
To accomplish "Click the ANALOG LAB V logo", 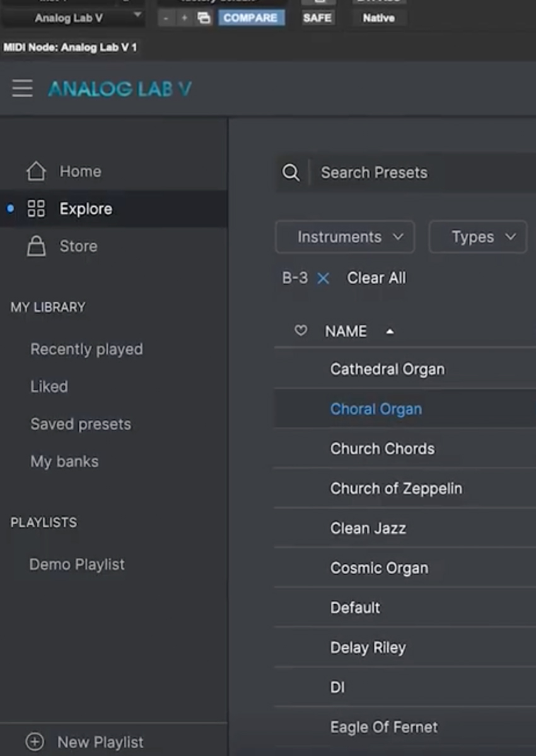I will [x=120, y=89].
